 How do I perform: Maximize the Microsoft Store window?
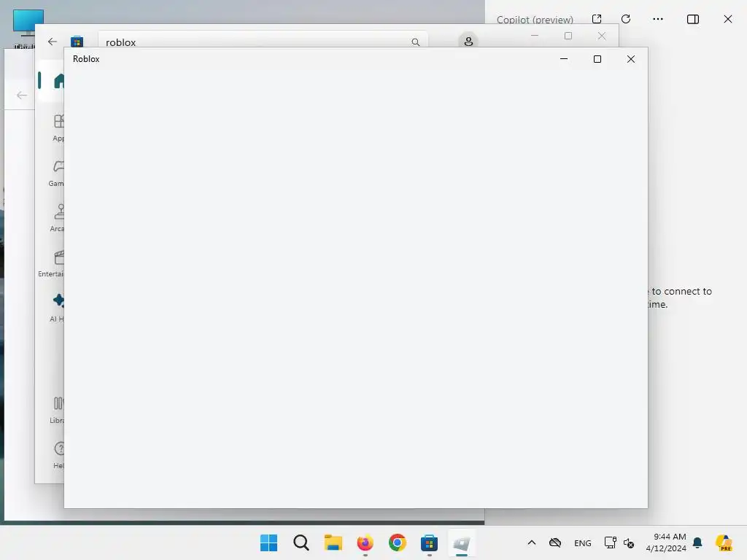568,36
